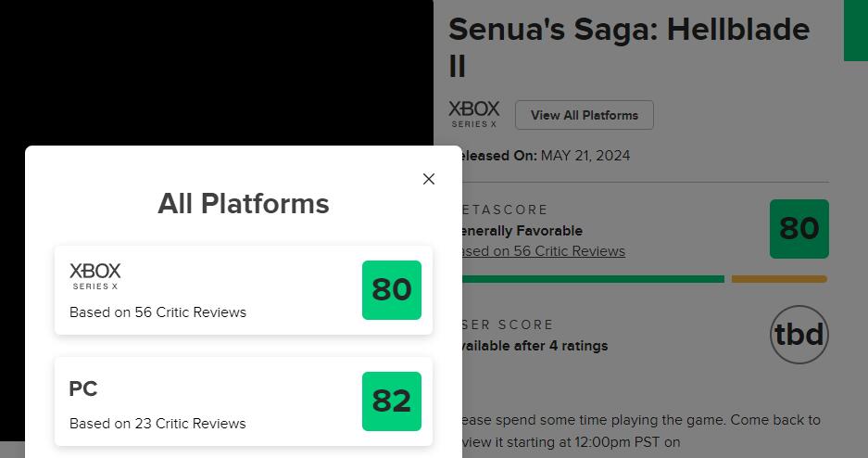Click "Based on 23 Critic Reviews" under PC
The width and height of the screenshot is (868, 458).
point(157,424)
